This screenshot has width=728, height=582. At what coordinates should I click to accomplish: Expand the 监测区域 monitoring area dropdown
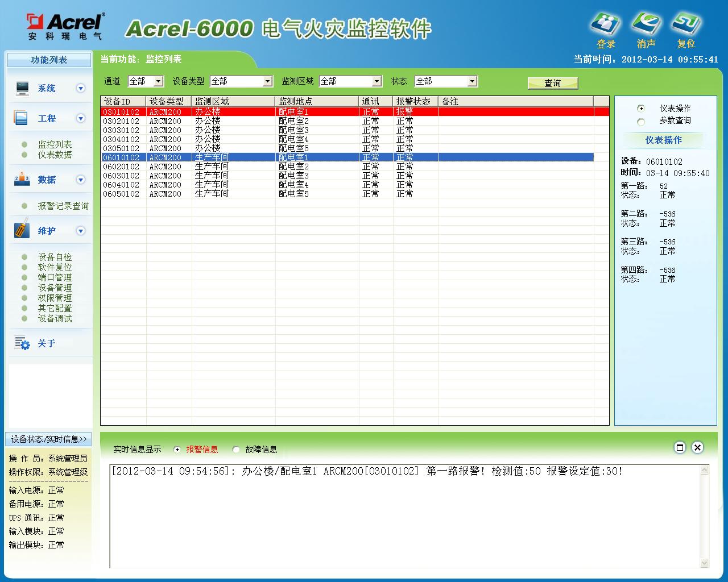(x=376, y=82)
